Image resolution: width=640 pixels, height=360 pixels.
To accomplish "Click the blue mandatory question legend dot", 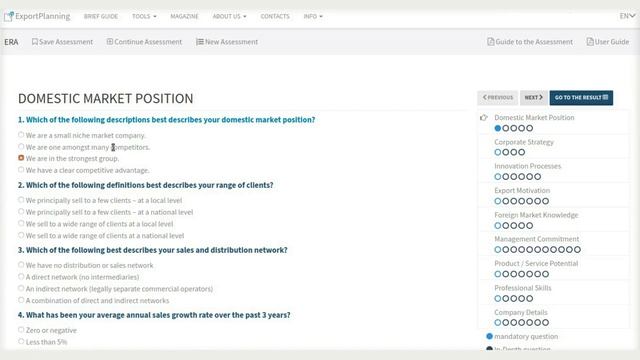I will 489,336.
